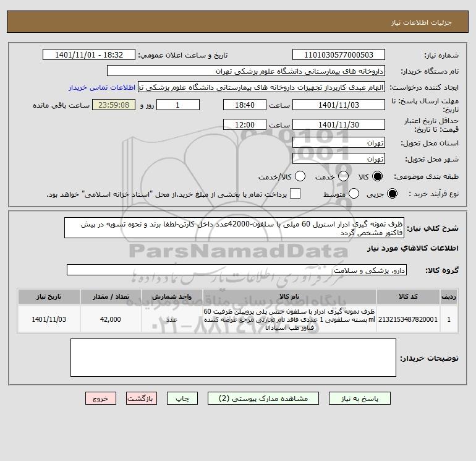Click the واحد شمارش column header
This screenshot has height=461, width=476.
coord(172,296)
